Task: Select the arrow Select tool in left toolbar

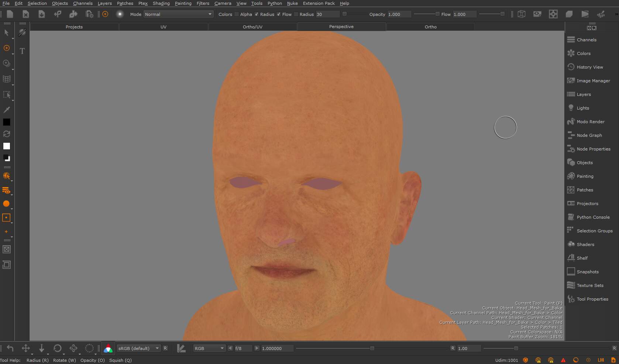Action: (6, 32)
